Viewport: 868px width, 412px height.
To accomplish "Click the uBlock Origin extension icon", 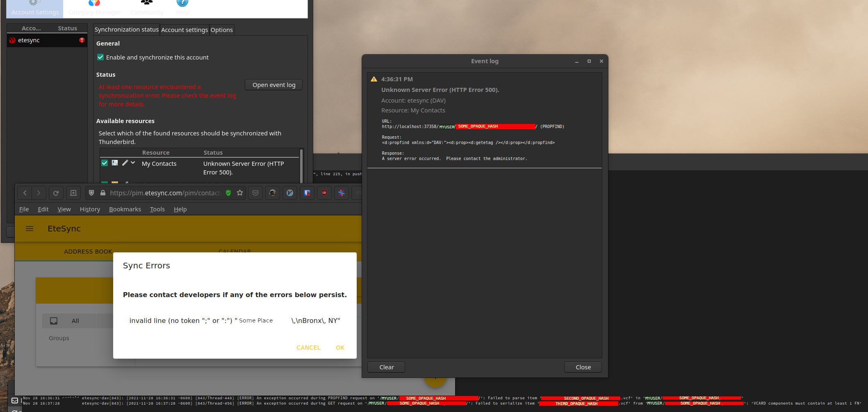I will tap(324, 193).
